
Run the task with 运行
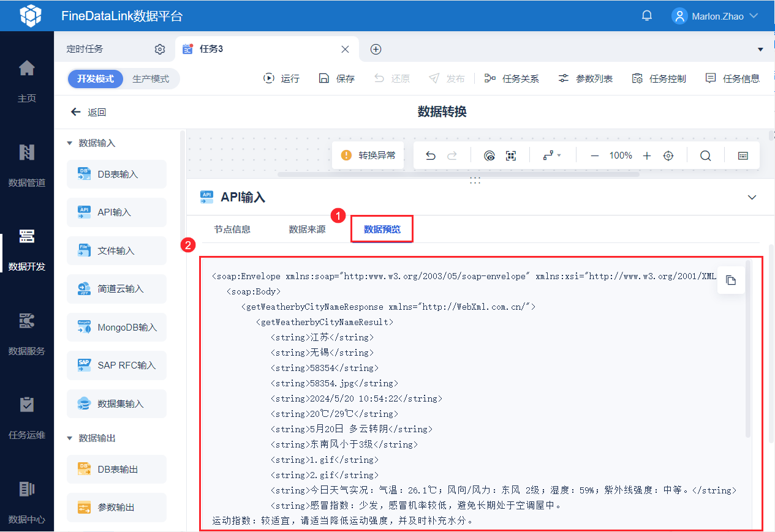tap(281, 78)
